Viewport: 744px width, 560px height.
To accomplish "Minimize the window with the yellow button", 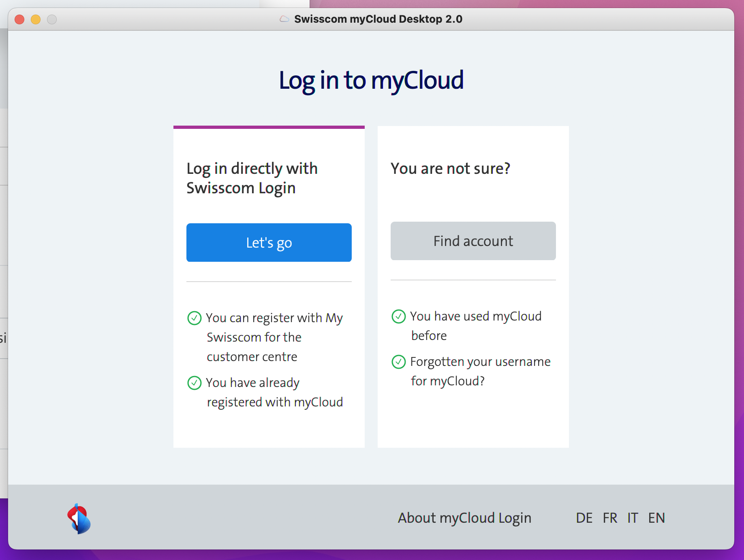I will pos(36,19).
